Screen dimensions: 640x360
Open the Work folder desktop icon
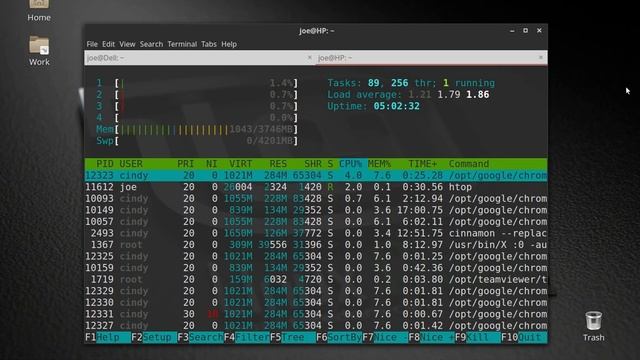[39, 51]
